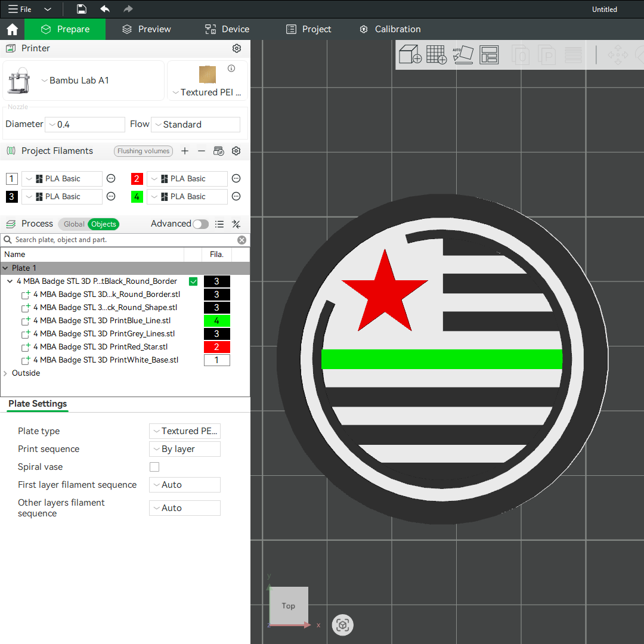Click the Add plate toolbar icon
Screen dimensions: 644x644
click(x=436, y=55)
